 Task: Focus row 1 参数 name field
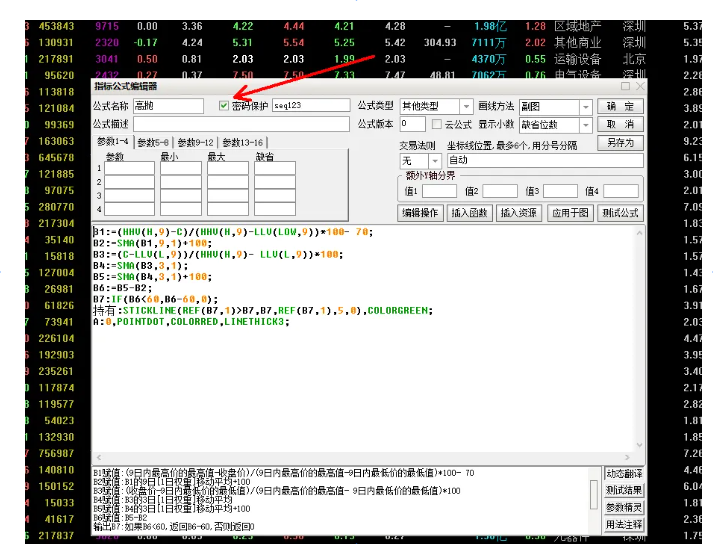point(130,168)
